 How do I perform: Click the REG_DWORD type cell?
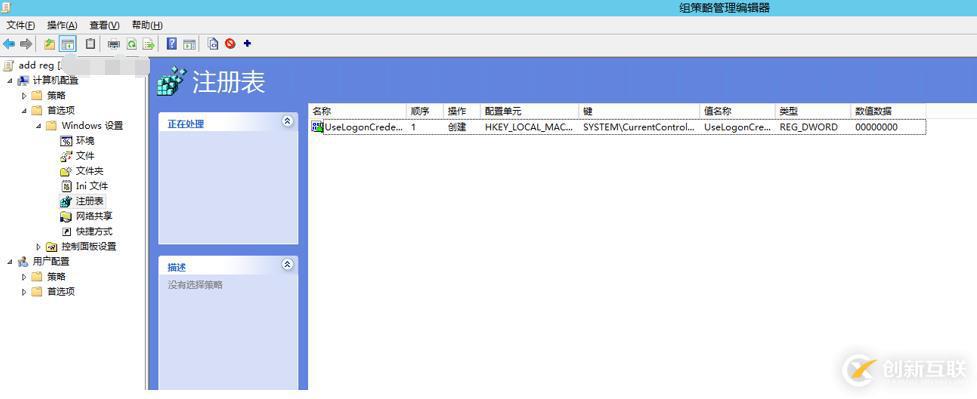click(809, 127)
